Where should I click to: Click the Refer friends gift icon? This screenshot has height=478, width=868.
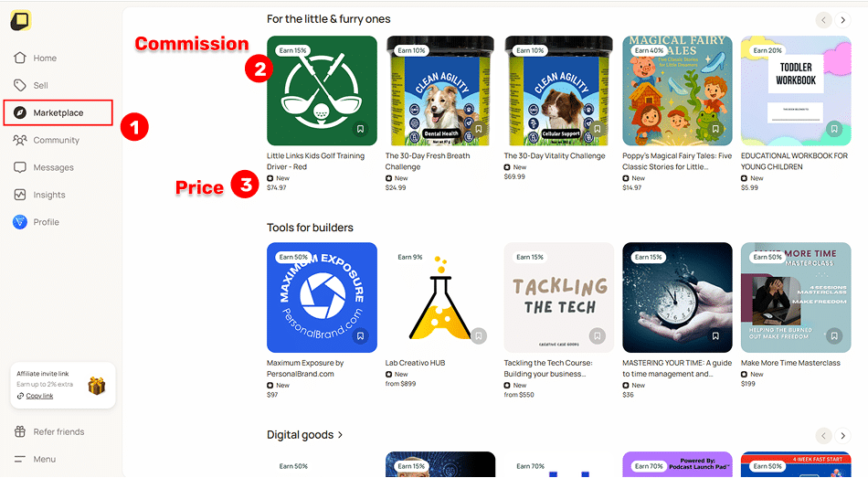[20, 431]
